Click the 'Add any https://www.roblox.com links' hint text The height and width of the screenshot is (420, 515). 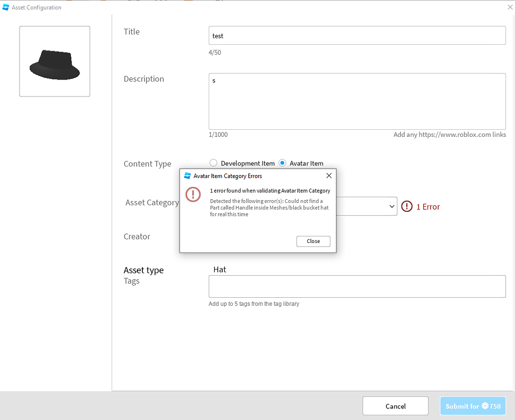450,134
